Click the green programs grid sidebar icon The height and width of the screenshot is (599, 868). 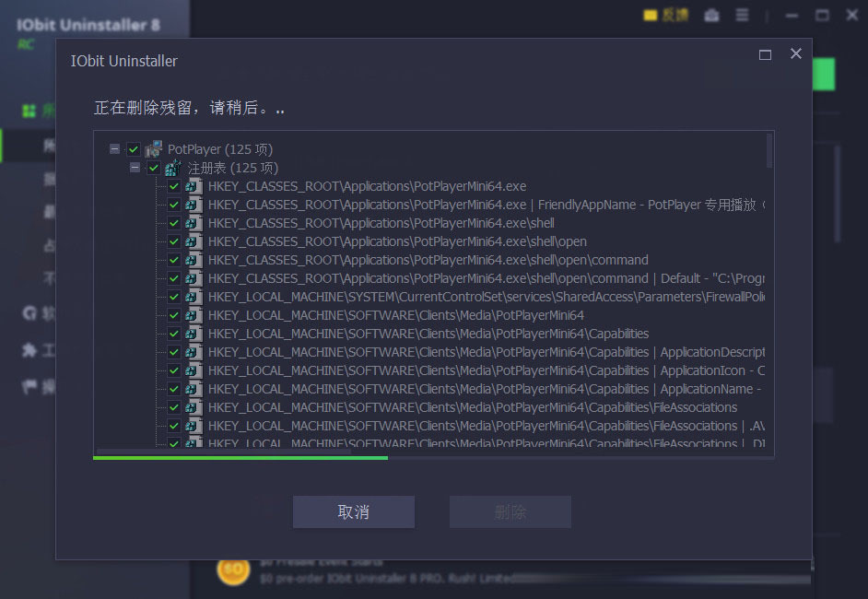29,111
